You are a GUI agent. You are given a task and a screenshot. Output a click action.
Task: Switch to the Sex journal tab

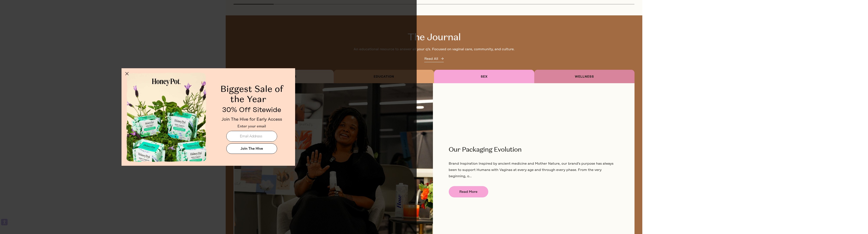(x=484, y=77)
